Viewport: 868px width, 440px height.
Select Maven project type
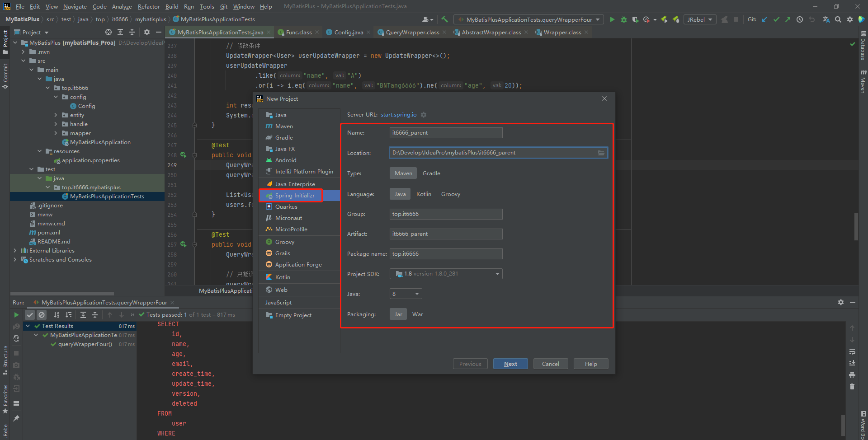click(x=403, y=173)
